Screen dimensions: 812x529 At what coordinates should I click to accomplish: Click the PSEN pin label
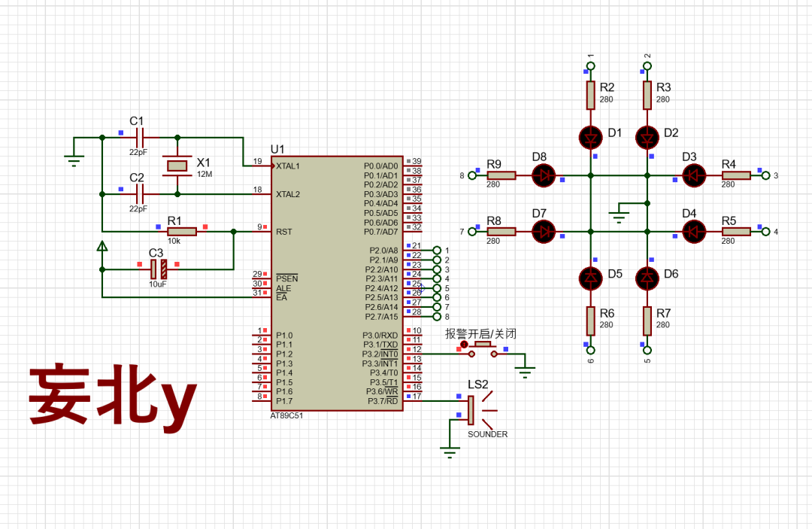point(287,278)
